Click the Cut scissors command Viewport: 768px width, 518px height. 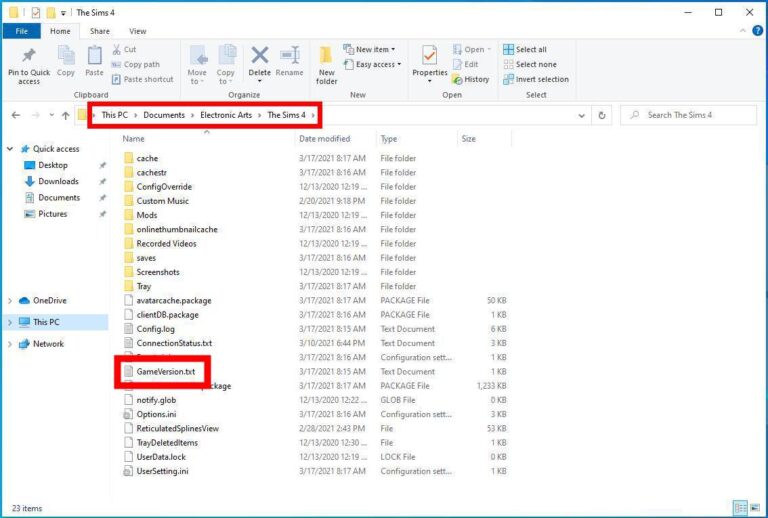click(124, 49)
